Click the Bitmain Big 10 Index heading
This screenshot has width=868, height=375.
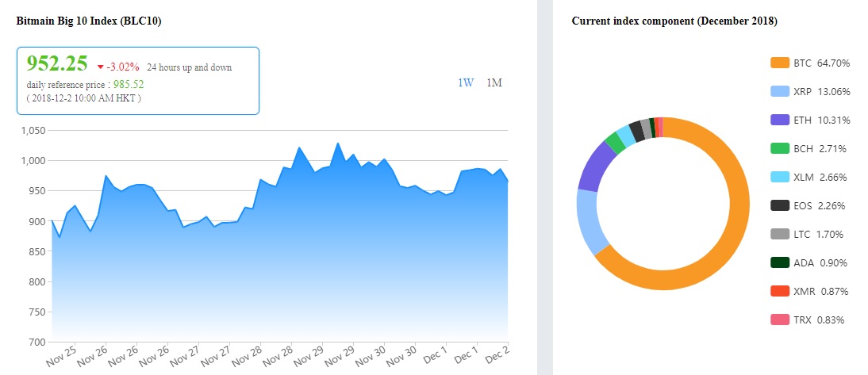(x=89, y=21)
